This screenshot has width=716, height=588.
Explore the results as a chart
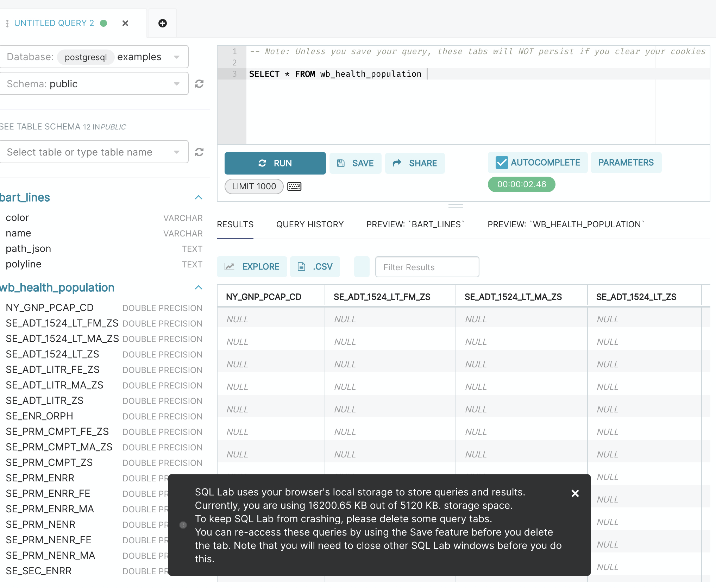click(252, 267)
